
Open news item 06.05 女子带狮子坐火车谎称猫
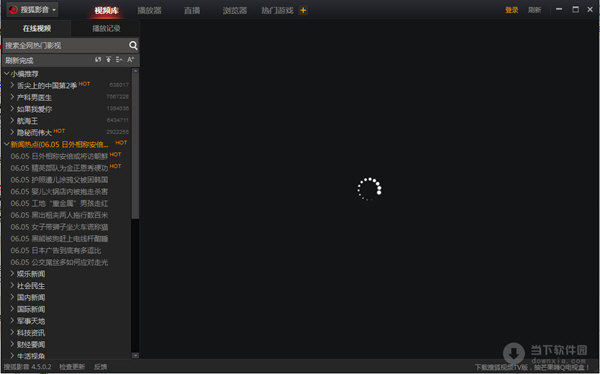(59, 227)
